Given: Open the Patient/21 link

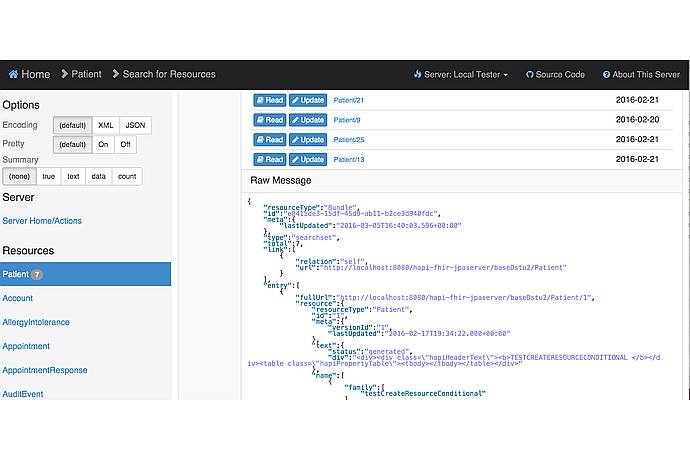Looking at the screenshot, I should point(349,100).
